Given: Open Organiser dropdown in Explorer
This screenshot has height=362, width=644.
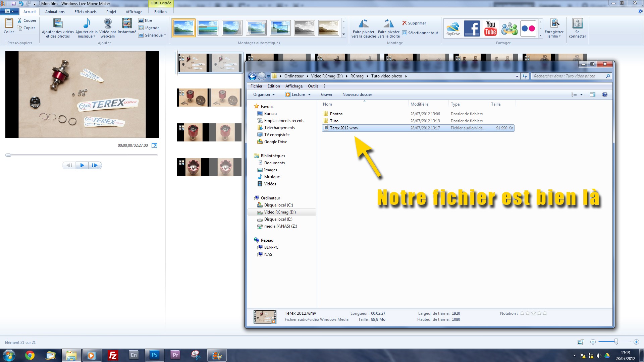Looking at the screenshot, I should pyautogui.click(x=264, y=95).
